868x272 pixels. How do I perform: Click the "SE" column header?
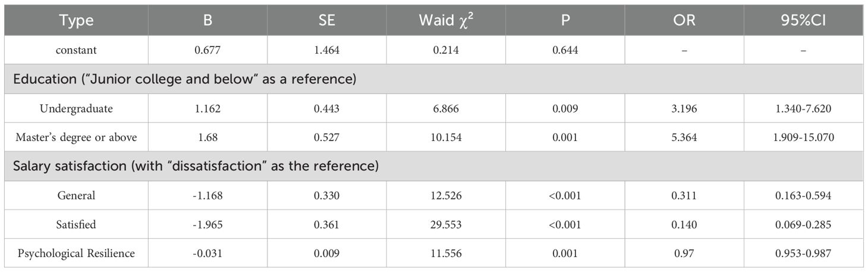click(326, 20)
